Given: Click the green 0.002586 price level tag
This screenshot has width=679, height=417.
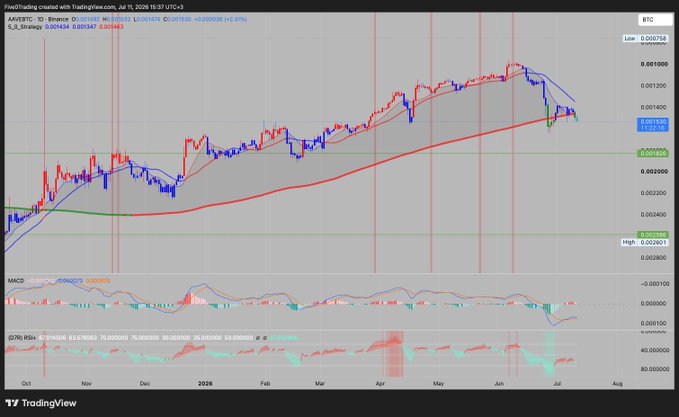Looking at the screenshot, I should click(654, 235).
